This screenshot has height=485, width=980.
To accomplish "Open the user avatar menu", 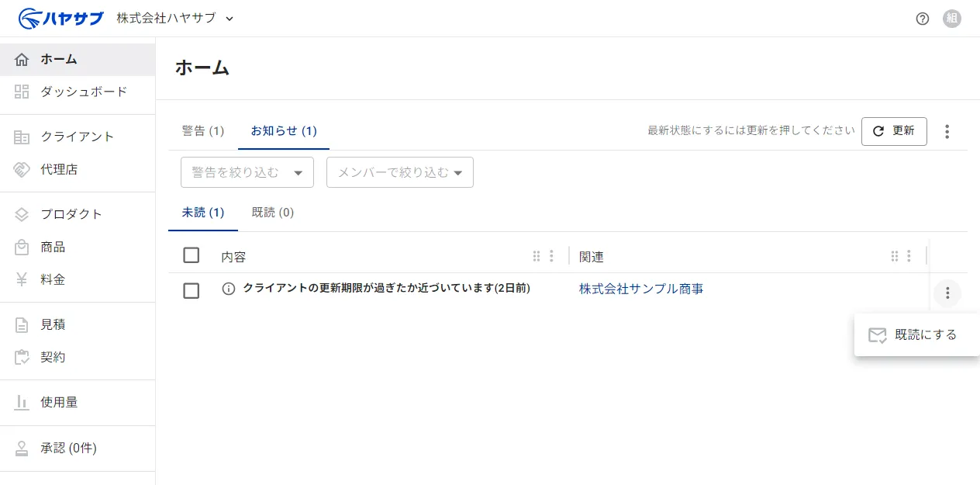I will (952, 19).
